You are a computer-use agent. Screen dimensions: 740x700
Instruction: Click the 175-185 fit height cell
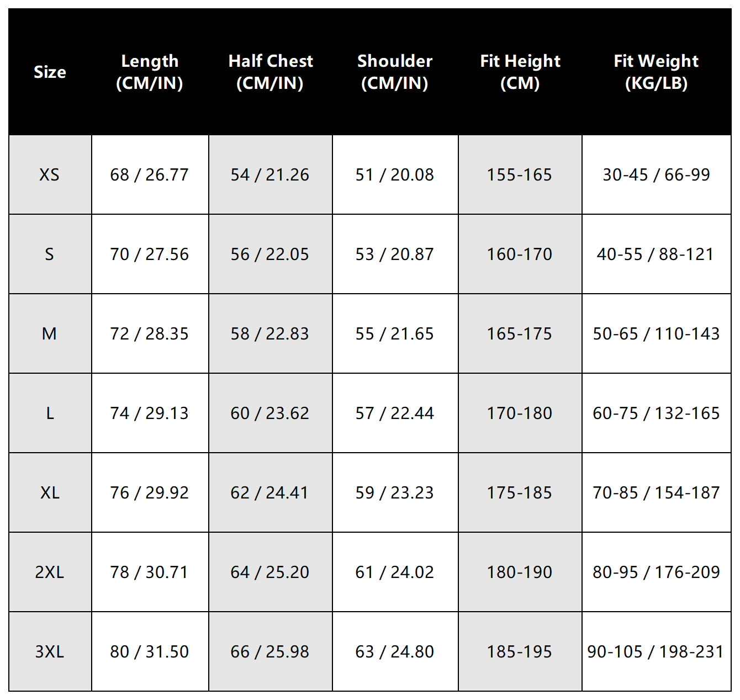[520, 493]
